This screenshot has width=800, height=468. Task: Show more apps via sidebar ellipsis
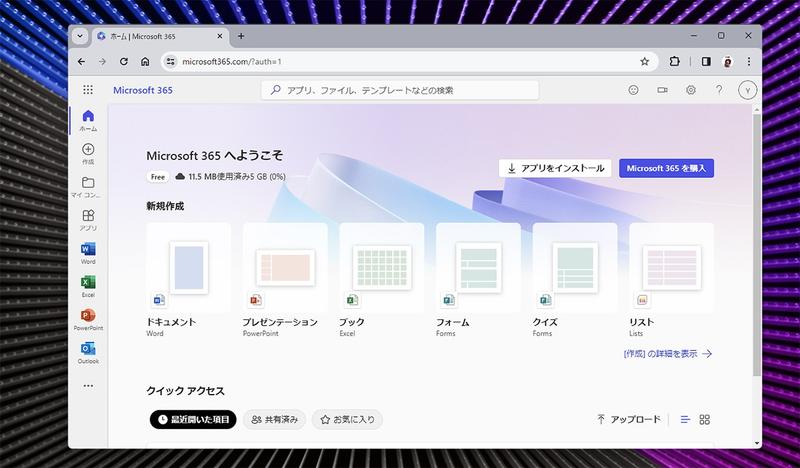point(88,386)
